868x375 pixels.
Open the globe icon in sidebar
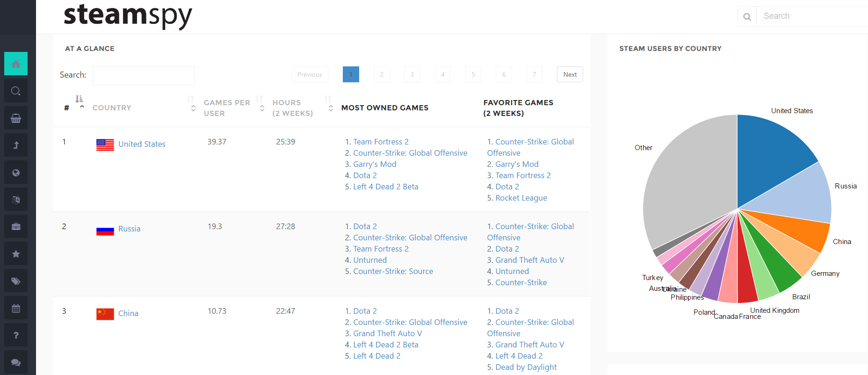16,172
